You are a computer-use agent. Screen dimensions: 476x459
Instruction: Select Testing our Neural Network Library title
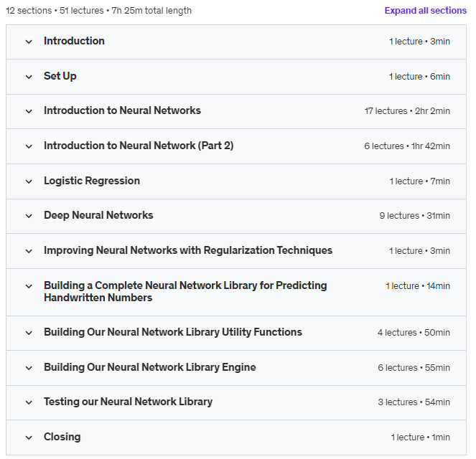point(128,402)
